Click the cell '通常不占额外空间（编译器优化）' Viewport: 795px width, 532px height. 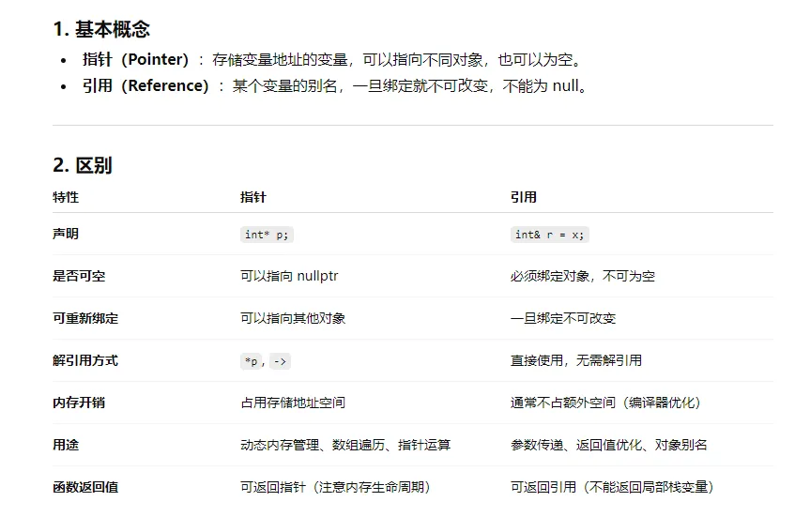pyautogui.click(x=606, y=403)
